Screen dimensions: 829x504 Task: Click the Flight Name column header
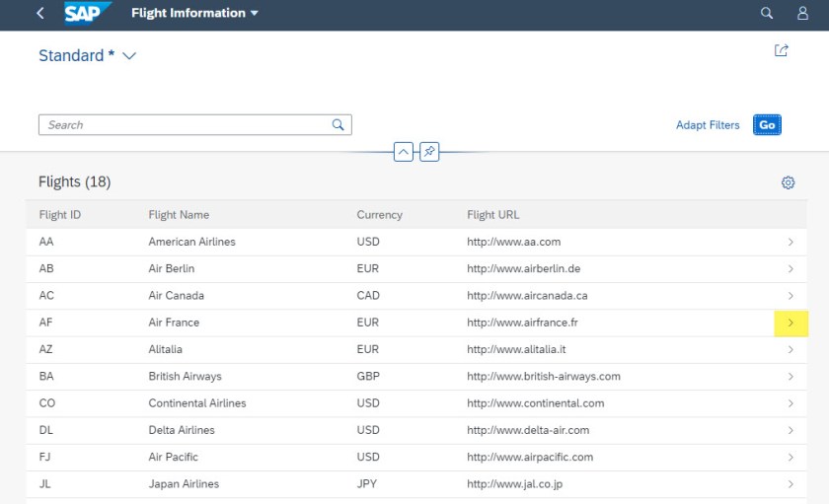[179, 214]
